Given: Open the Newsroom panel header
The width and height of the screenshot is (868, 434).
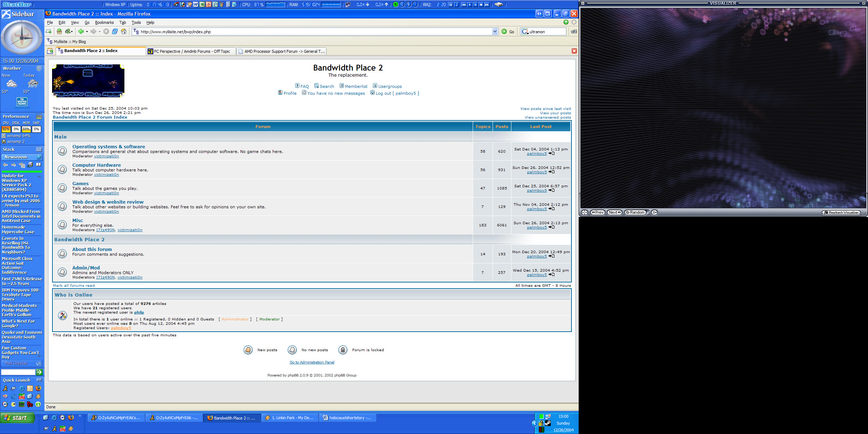Looking at the screenshot, I should coord(22,157).
